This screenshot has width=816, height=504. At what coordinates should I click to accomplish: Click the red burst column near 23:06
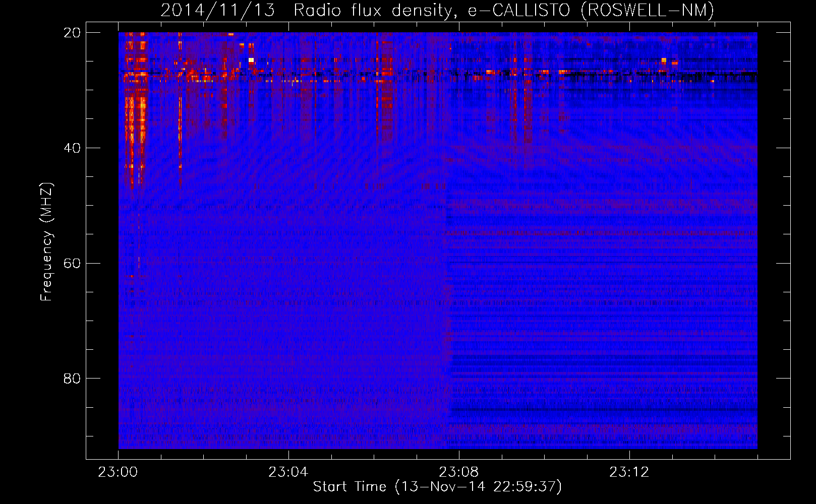point(387,91)
